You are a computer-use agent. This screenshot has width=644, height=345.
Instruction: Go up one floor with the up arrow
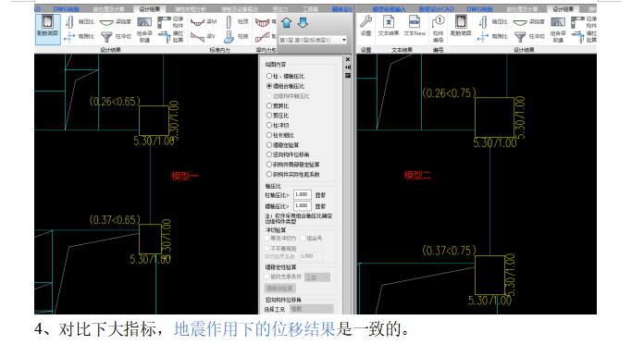tap(287, 23)
